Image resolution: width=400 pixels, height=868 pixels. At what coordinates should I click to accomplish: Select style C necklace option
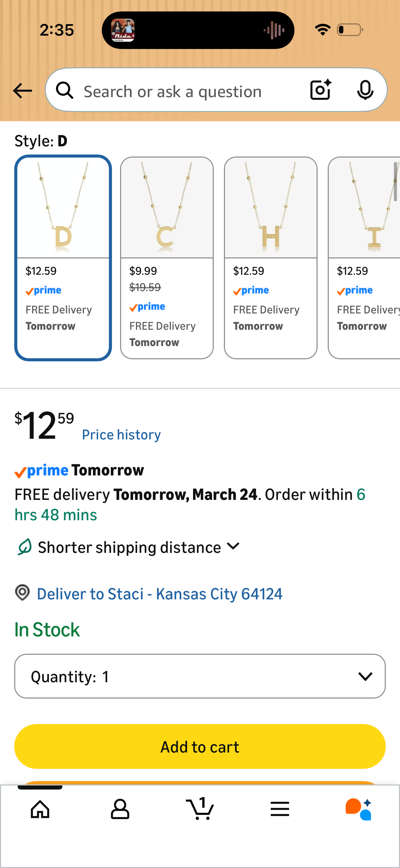tap(167, 258)
